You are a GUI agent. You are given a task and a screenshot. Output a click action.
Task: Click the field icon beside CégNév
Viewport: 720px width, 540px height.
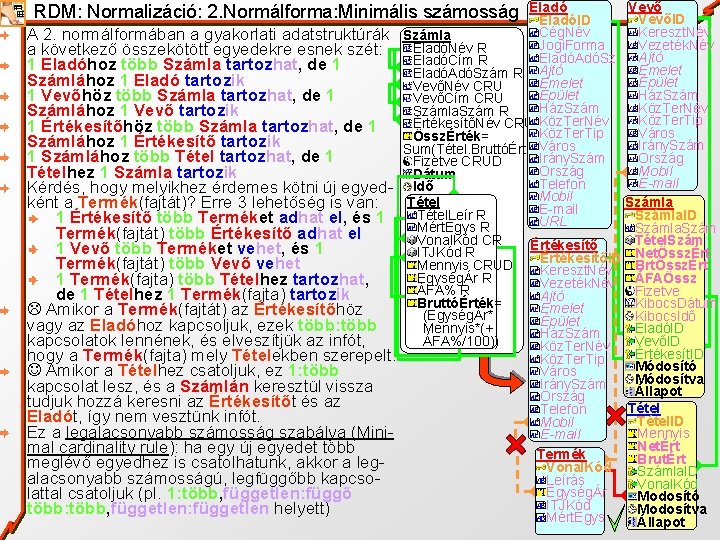tap(534, 33)
